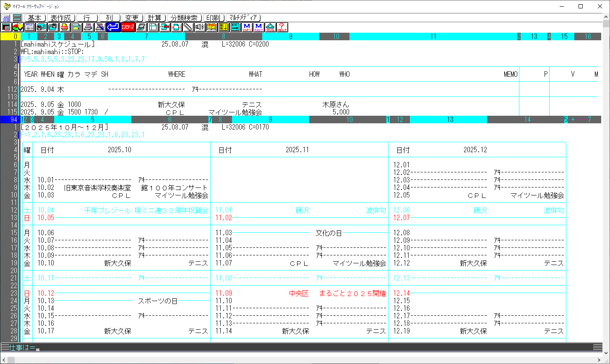Click the MUG icon in toolbar
Viewport: 610px width, 364px height.
point(270,27)
